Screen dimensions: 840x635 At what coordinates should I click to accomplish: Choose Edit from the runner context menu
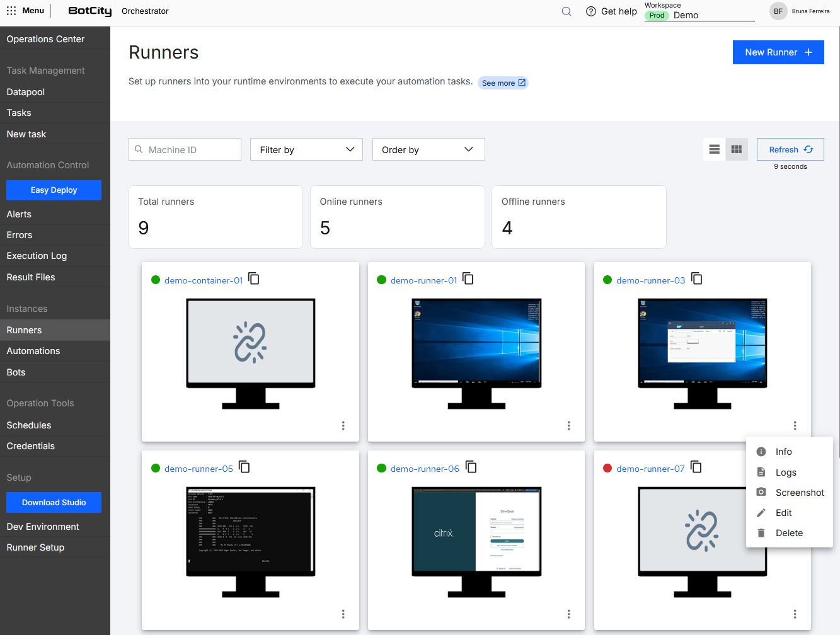point(790,513)
